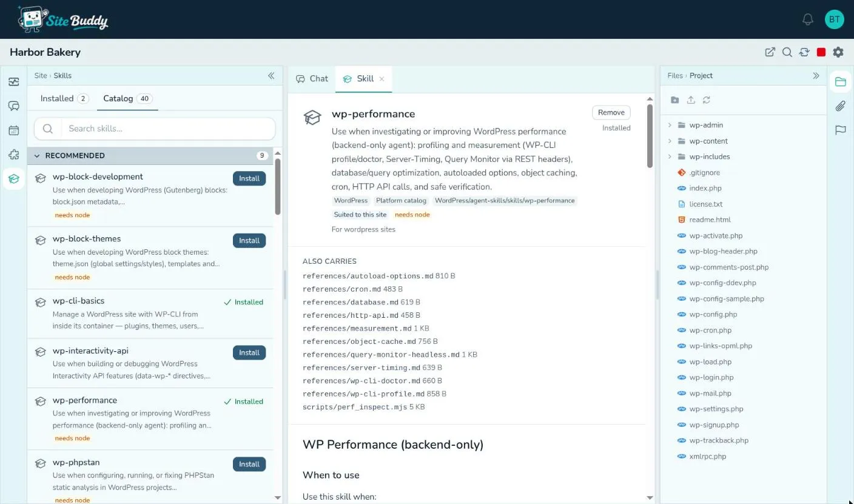This screenshot has height=504, width=854.
Task: Click scripts/perf_inspect.mjs entry
Action: click(363, 407)
